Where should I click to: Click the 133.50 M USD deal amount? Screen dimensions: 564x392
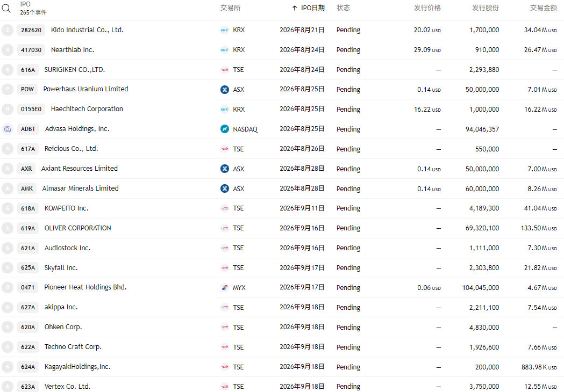[539, 228]
